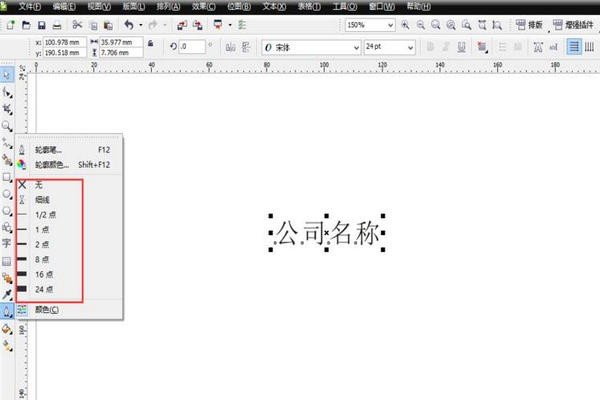This screenshot has width=600, height=400.
Task: Open the 宋体 font dropdown
Action: (357, 47)
